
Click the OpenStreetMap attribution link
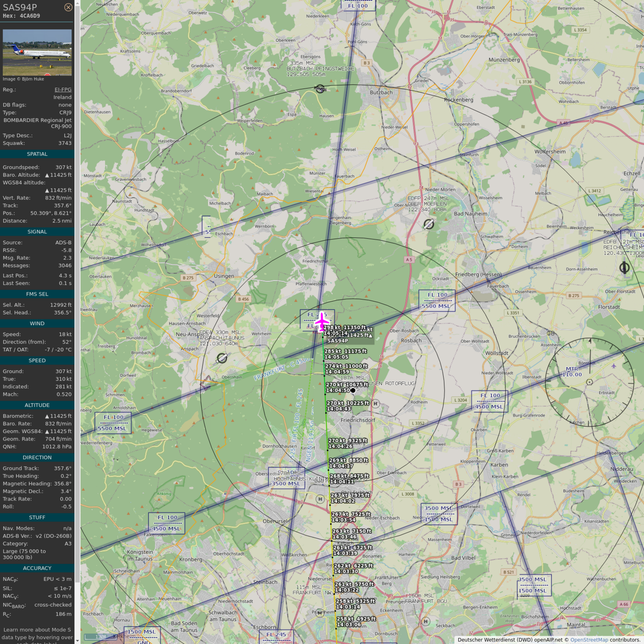pyautogui.click(x=589, y=640)
